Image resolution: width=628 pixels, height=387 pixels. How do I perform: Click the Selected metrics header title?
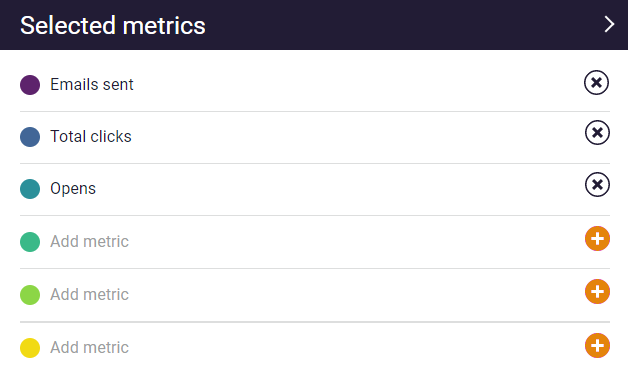pyautogui.click(x=113, y=25)
